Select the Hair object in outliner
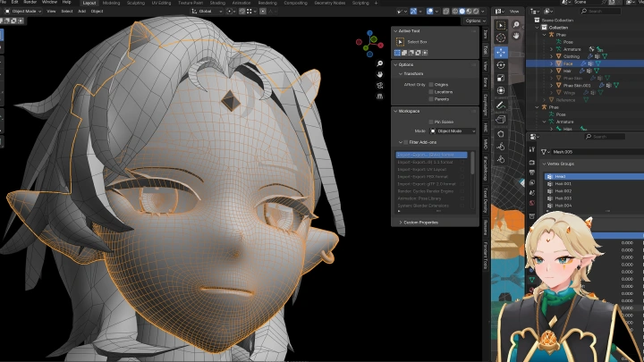The image size is (644, 362). (x=567, y=71)
